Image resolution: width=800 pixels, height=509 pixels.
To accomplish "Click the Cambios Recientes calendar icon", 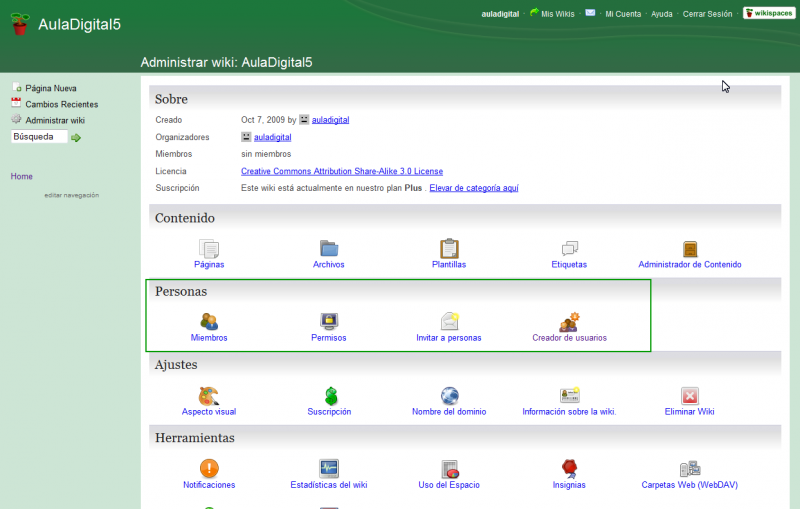I will coord(16,103).
